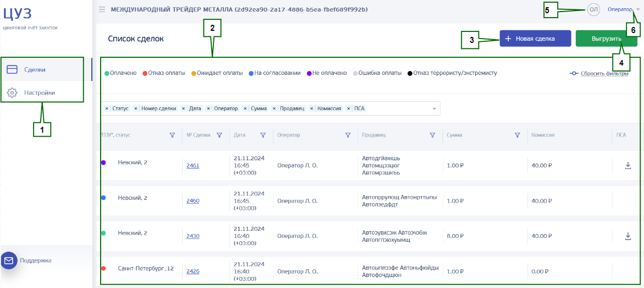
Task: Open Поддержка mail button
Action: tap(9, 260)
